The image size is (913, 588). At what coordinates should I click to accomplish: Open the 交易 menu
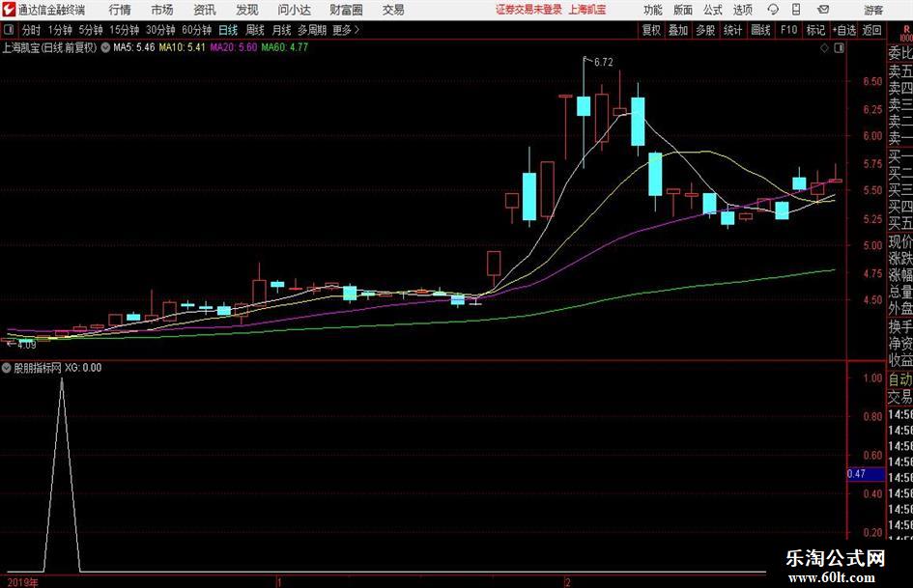click(x=393, y=10)
